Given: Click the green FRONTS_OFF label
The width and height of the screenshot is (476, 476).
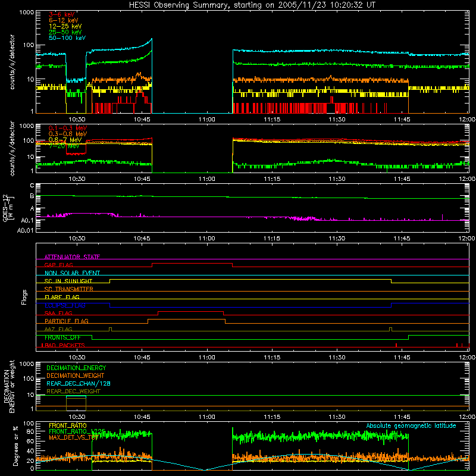Looking at the screenshot, I should 62,337.
